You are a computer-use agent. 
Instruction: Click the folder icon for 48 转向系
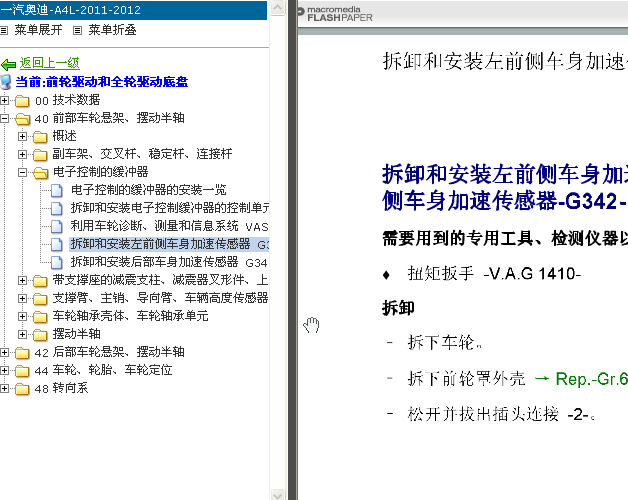[x=22, y=389]
